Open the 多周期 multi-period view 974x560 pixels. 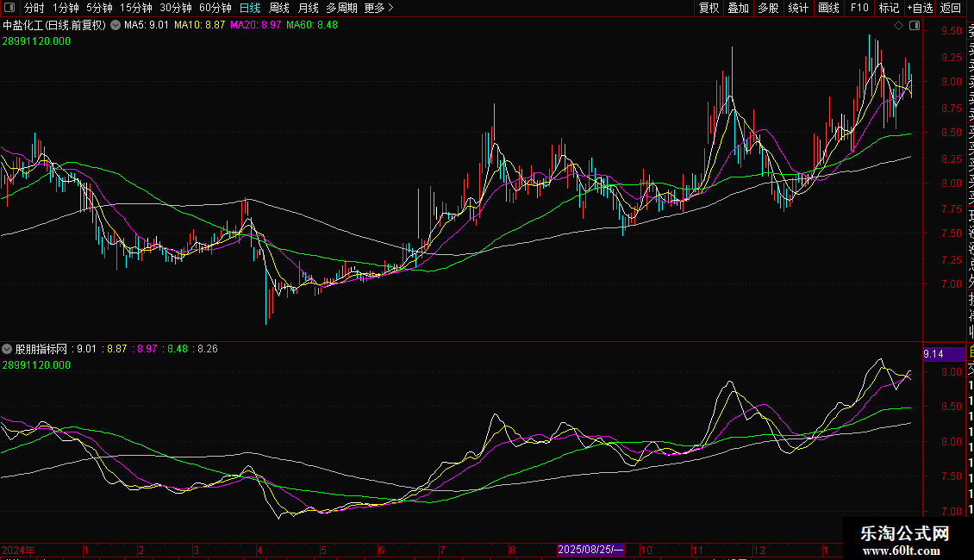(341, 8)
